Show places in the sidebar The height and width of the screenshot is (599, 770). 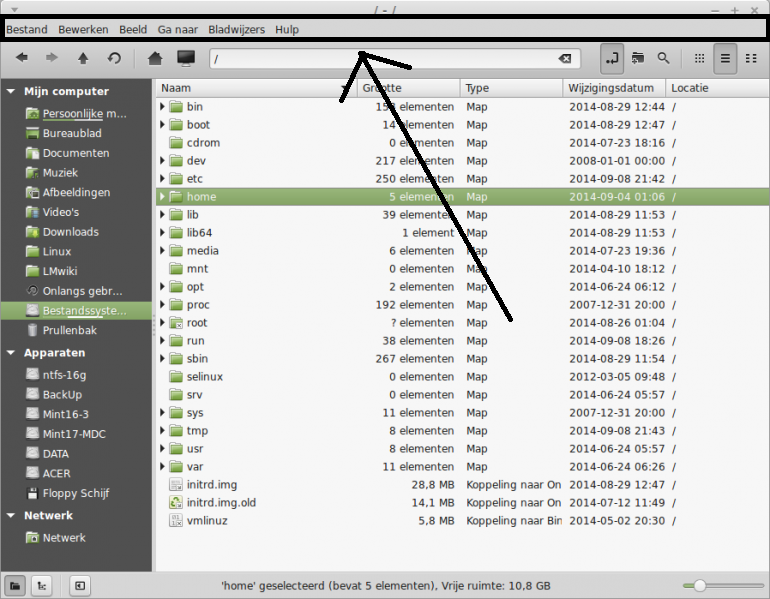point(15,585)
